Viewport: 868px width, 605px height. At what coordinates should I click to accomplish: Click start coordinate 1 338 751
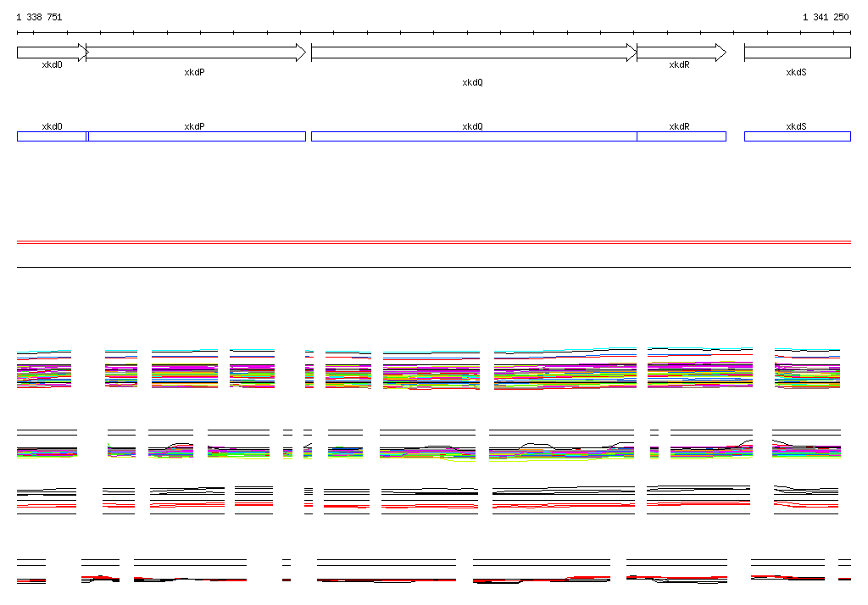[x=39, y=17]
